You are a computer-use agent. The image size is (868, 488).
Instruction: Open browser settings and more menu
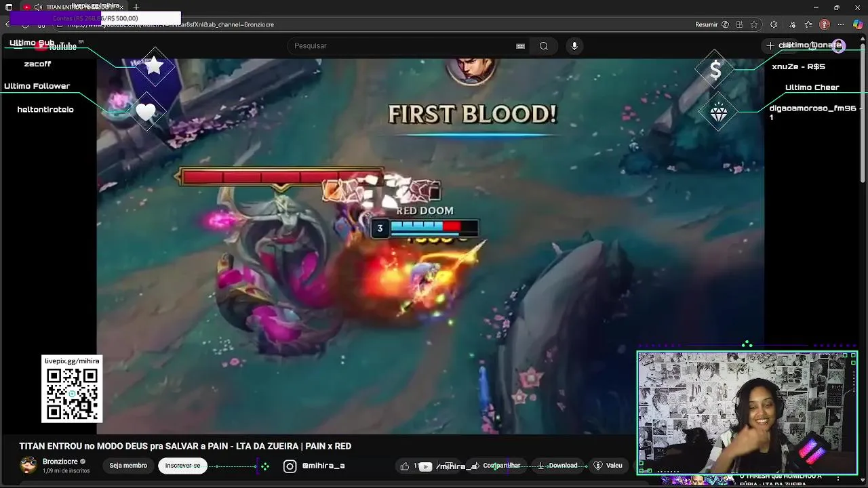841,24
